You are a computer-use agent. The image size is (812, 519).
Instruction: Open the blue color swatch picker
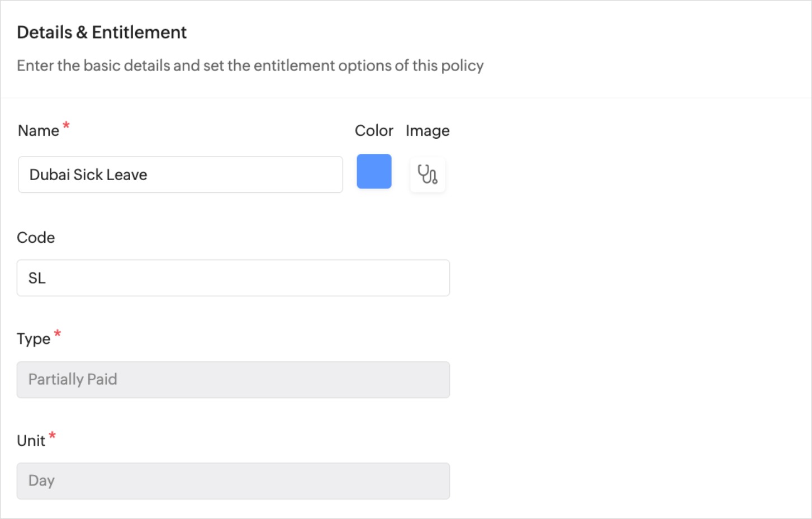pos(374,172)
